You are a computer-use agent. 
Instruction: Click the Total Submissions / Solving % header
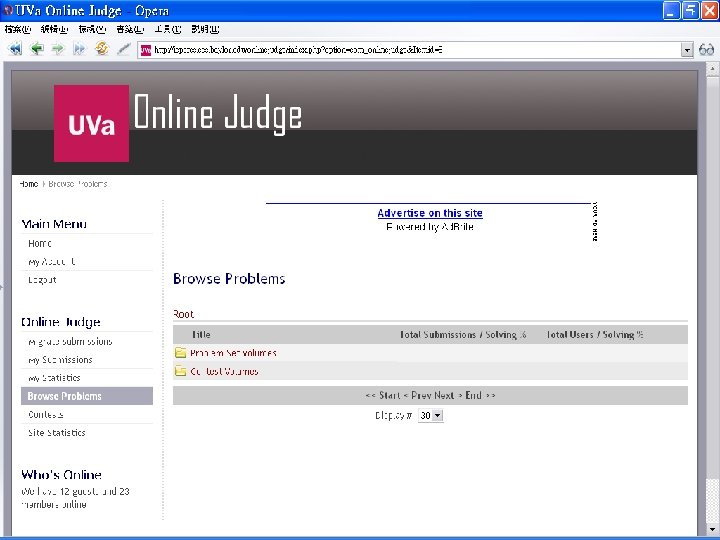click(x=463, y=335)
